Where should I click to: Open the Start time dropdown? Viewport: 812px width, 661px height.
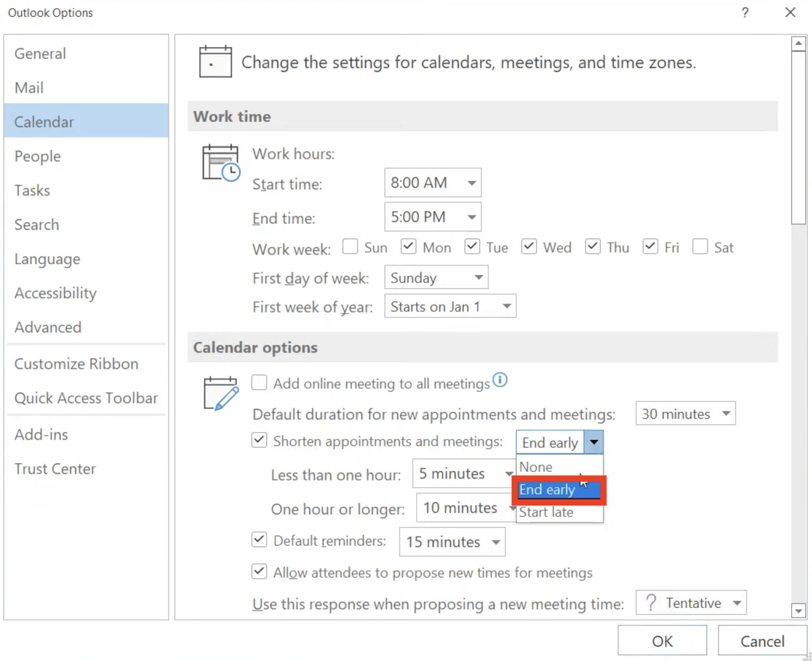[433, 182]
